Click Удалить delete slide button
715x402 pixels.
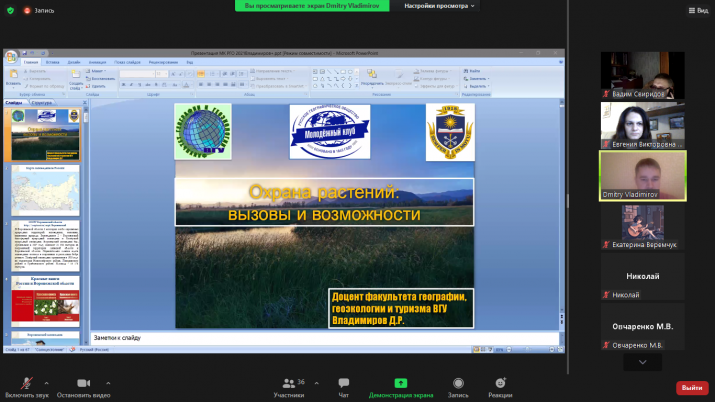pyautogui.click(x=95, y=86)
